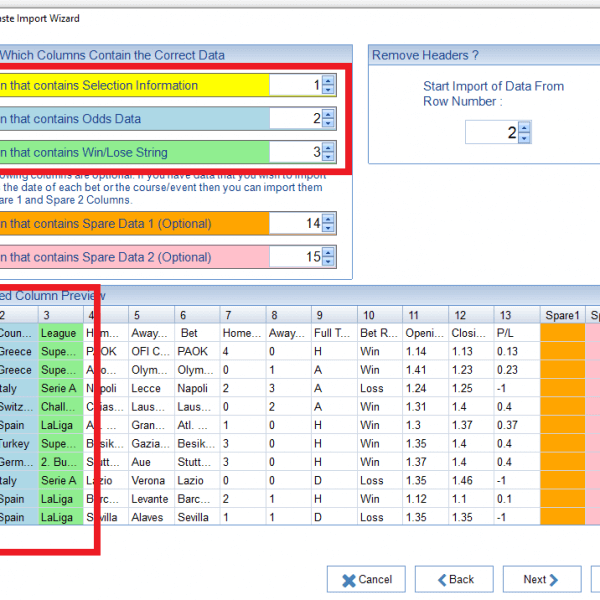Proceed with the Next button
This screenshot has height=600, width=600.
[541, 579]
